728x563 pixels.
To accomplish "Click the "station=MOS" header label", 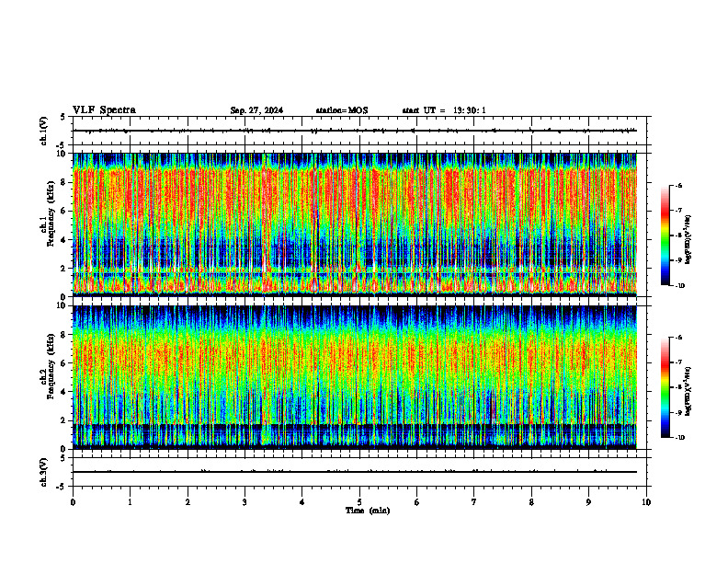I will coord(342,110).
